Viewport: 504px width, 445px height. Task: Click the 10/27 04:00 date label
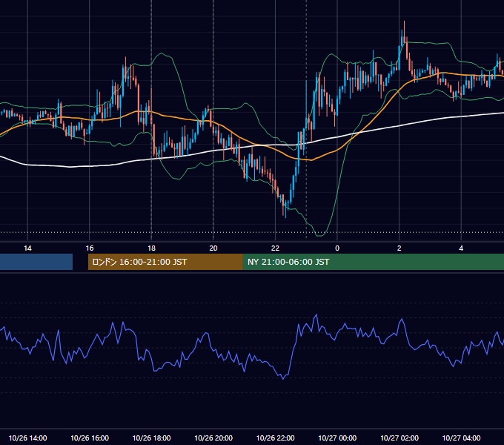461,438
